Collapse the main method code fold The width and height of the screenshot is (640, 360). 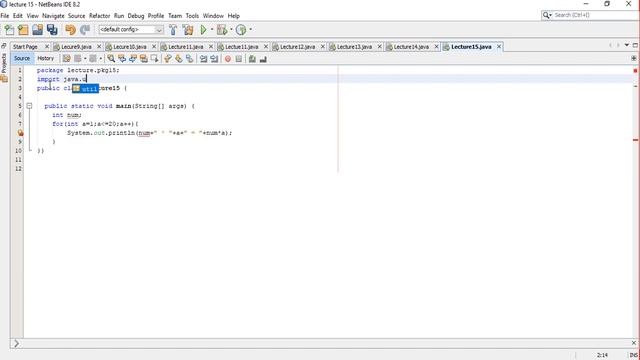point(29,106)
